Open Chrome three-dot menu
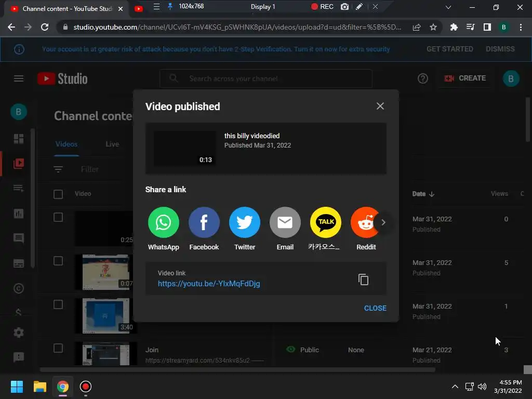The height and width of the screenshot is (399, 532). (521, 27)
